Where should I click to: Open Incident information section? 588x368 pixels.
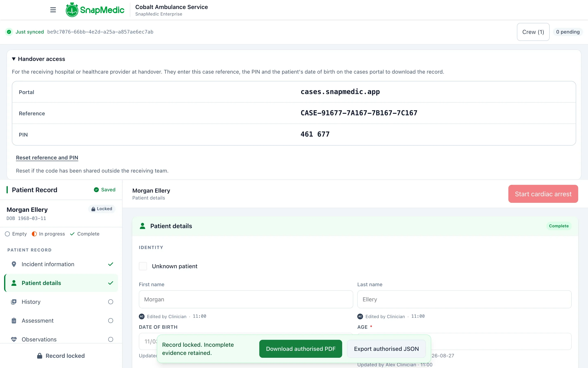[x=61, y=264]
